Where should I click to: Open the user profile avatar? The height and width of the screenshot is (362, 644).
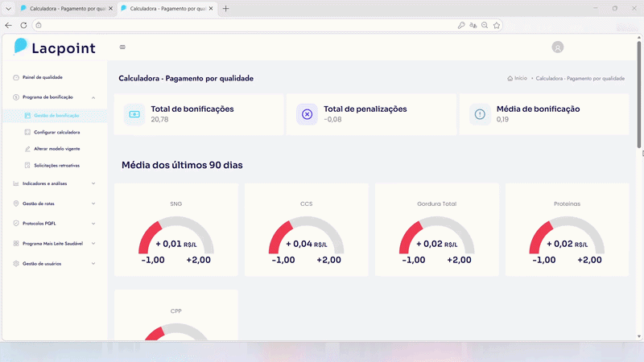click(558, 47)
